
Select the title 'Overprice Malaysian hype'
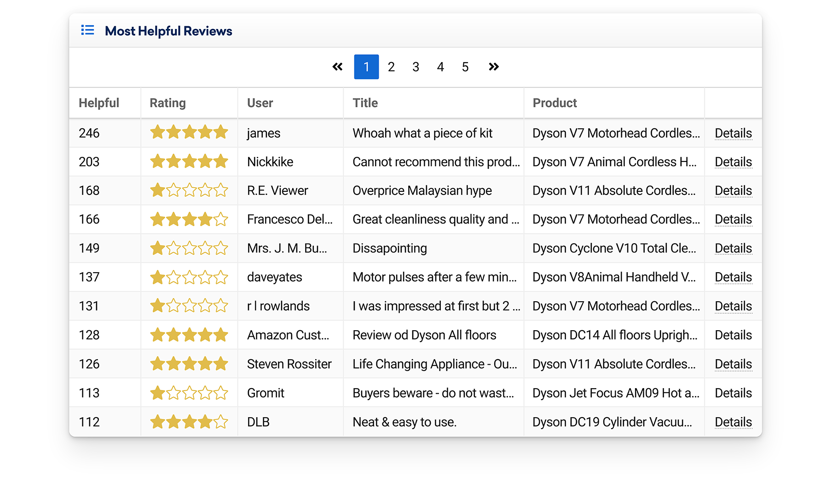click(x=422, y=190)
